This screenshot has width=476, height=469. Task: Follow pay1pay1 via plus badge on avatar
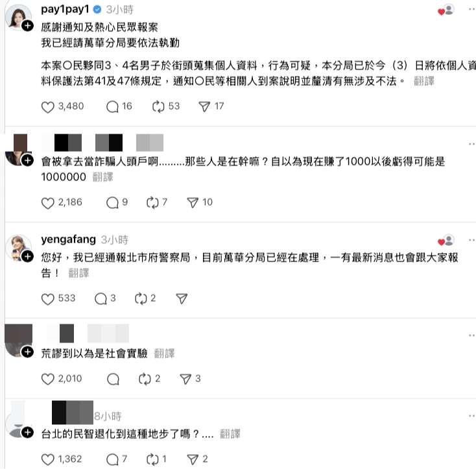(x=28, y=26)
